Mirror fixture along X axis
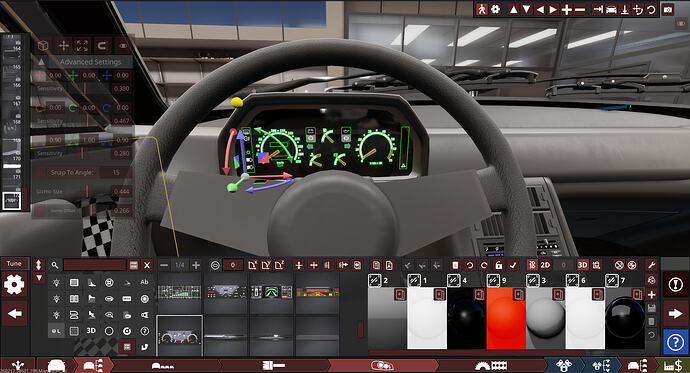Viewport: 690px width, 373px height. click(x=252, y=265)
